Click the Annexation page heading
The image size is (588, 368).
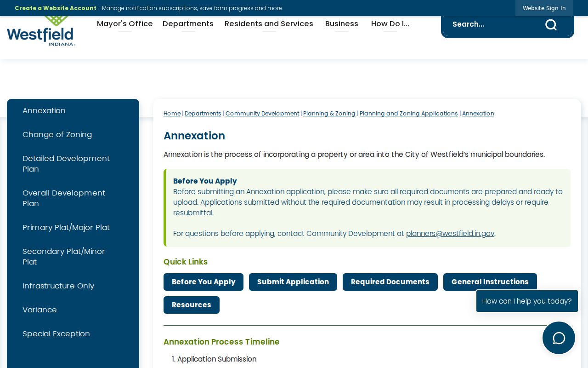[194, 136]
